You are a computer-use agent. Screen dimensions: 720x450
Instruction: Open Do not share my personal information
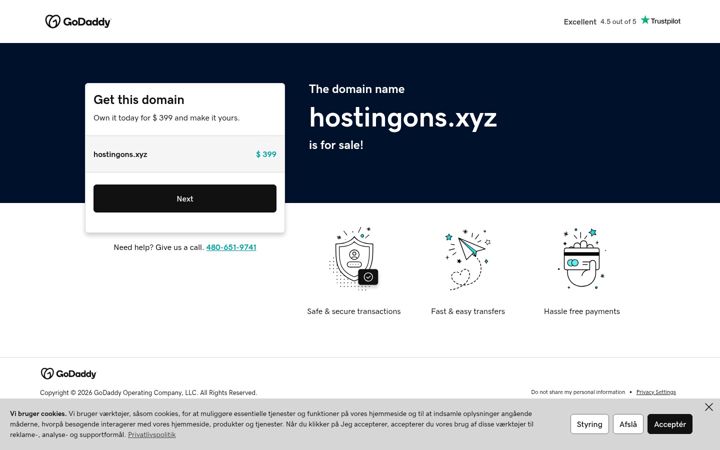pyautogui.click(x=578, y=392)
